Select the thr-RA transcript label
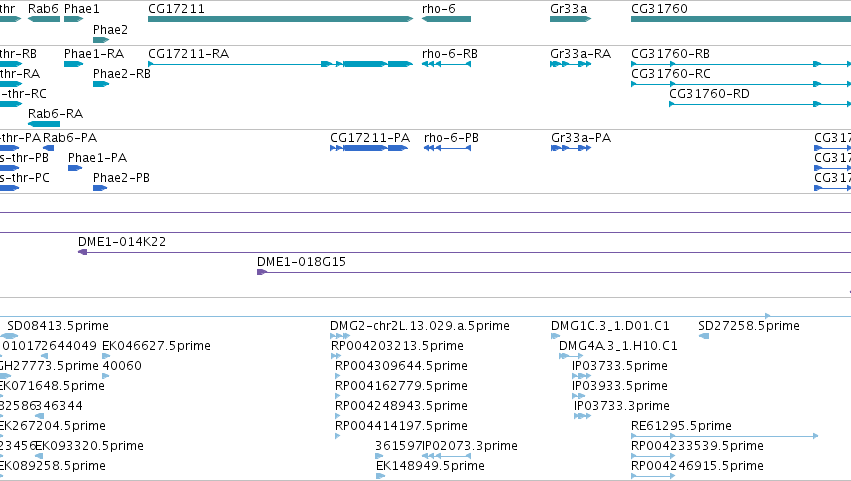This screenshot has width=851, height=481. click(x=20, y=74)
